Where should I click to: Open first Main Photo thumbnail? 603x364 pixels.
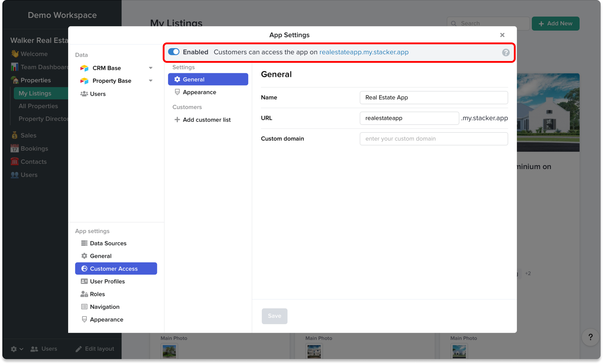[x=169, y=351]
